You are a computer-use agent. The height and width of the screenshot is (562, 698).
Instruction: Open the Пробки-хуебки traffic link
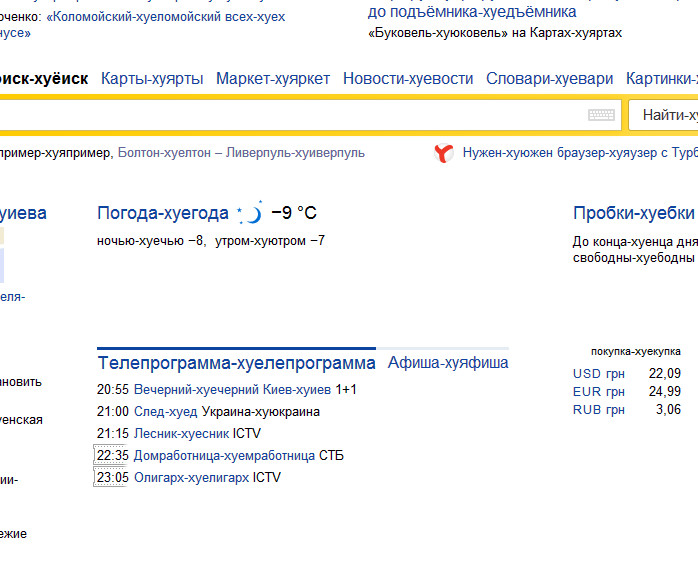(634, 213)
